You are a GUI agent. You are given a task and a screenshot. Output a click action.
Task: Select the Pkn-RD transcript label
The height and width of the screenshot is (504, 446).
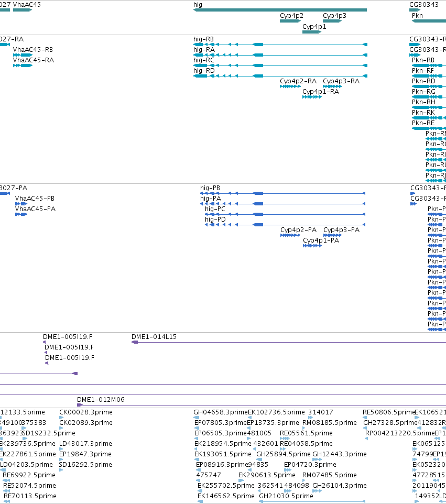423,81
